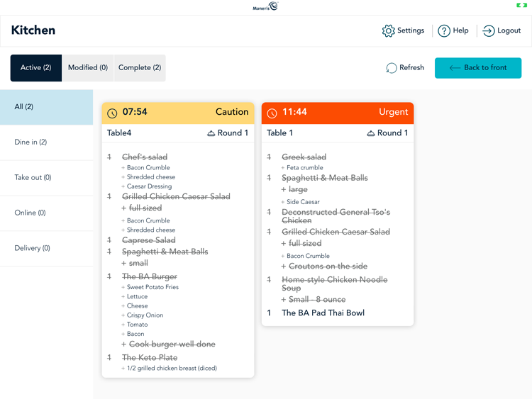Click the Logout arrow icon
Image resolution: width=532 pixels, height=399 pixels.
click(489, 31)
